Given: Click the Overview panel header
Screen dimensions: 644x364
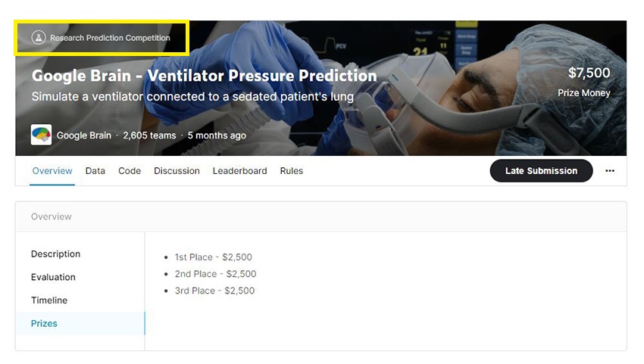Looking at the screenshot, I should (52, 216).
